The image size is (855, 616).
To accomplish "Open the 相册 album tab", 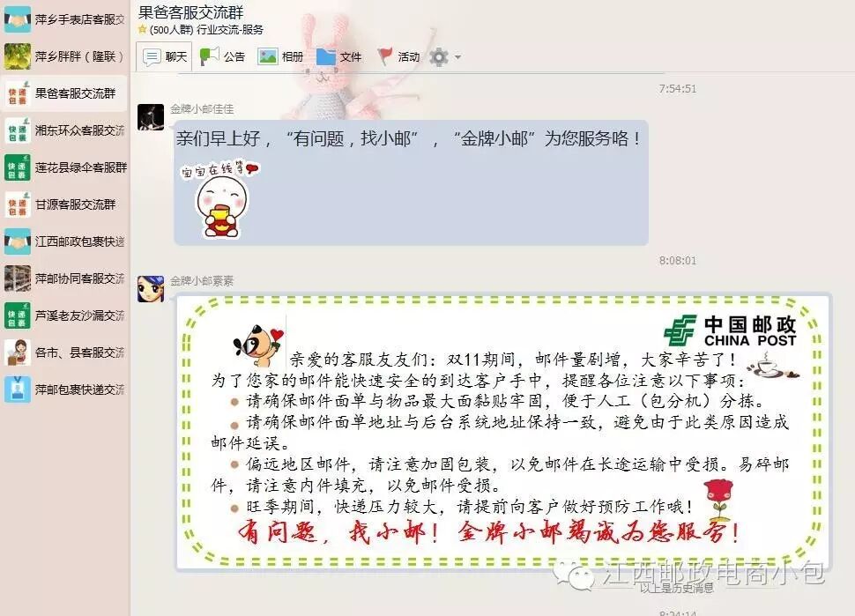I will (x=281, y=56).
